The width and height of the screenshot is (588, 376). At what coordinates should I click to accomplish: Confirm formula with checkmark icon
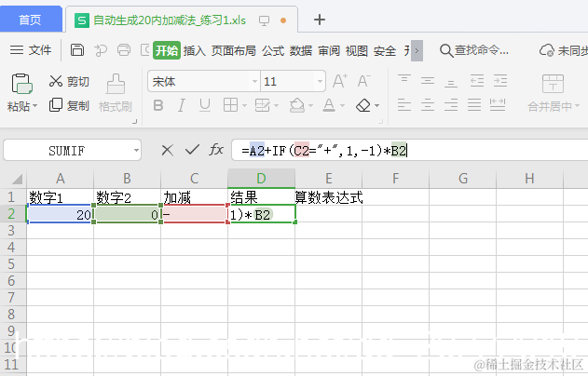pyautogui.click(x=192, y=150)
